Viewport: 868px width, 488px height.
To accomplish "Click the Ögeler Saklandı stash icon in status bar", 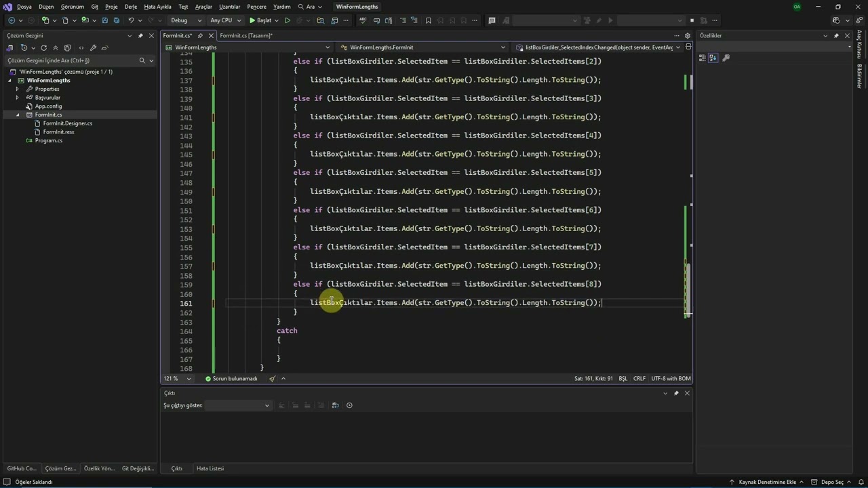I will pyautogui.click(x=7, y=482).
